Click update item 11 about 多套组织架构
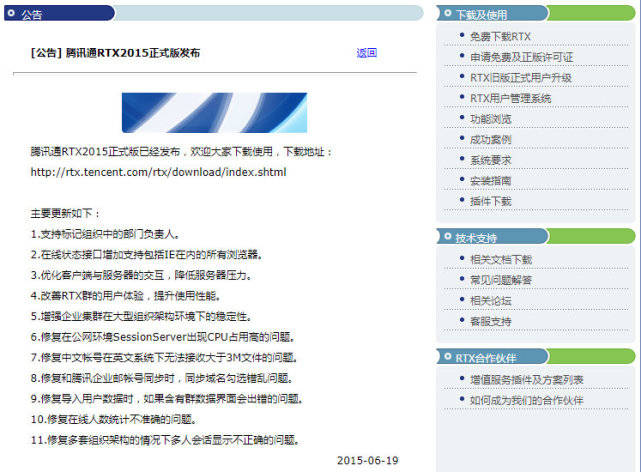The image size is (641, 472). (x=165, y=440)
